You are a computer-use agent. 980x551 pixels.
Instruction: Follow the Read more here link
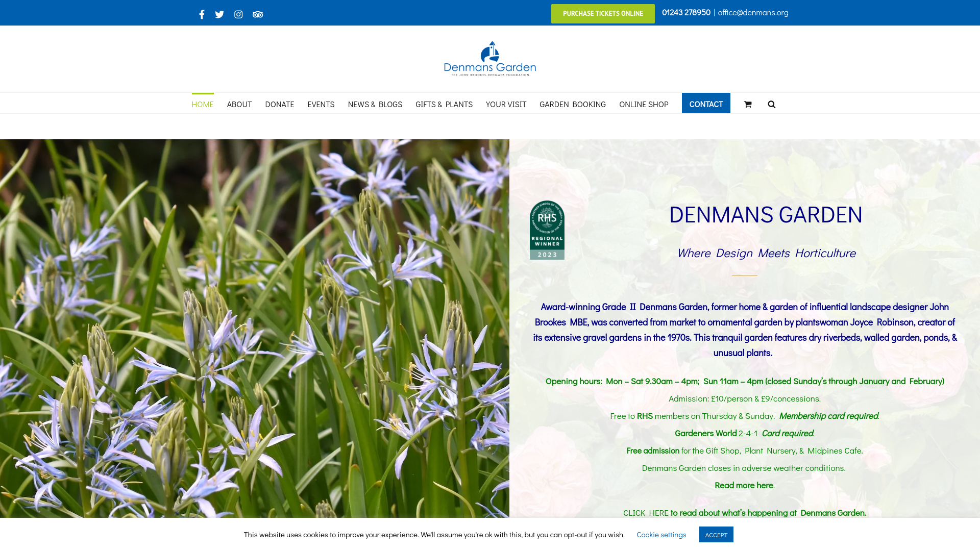tap(744, 485)
